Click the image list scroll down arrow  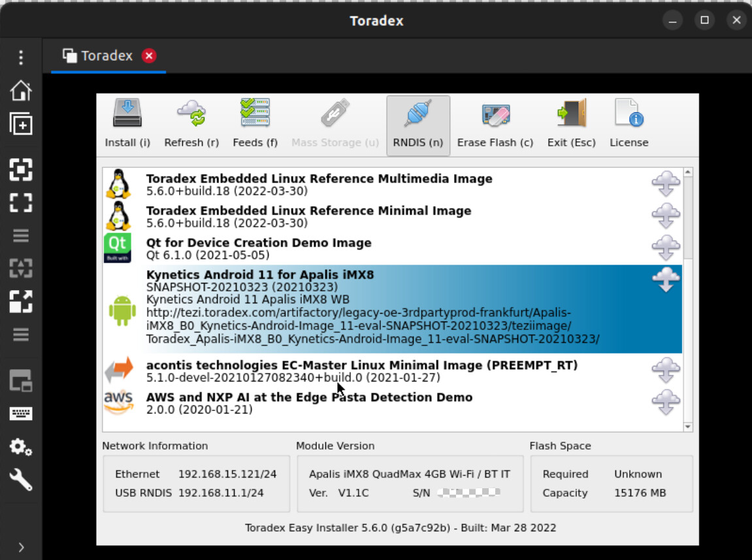pos(688,427)
